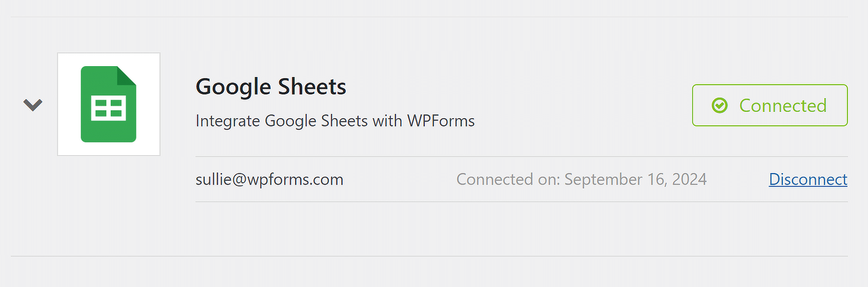868x287 pixels.
Task: Click the Disconnect link
Action: click(x=808, y=179)
